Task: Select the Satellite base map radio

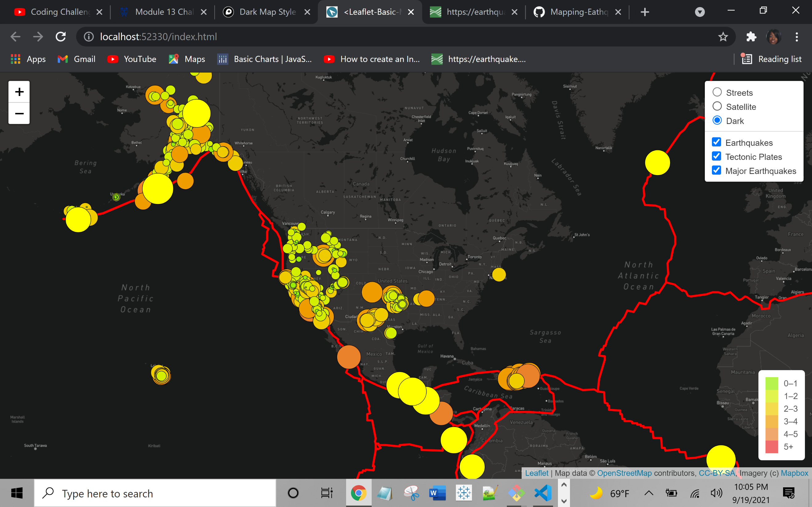Action: (717, 106)
